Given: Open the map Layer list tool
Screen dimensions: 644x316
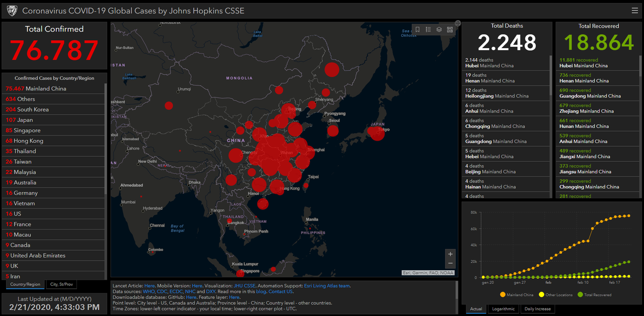Looking at the screenshot, I should point(439,30).
